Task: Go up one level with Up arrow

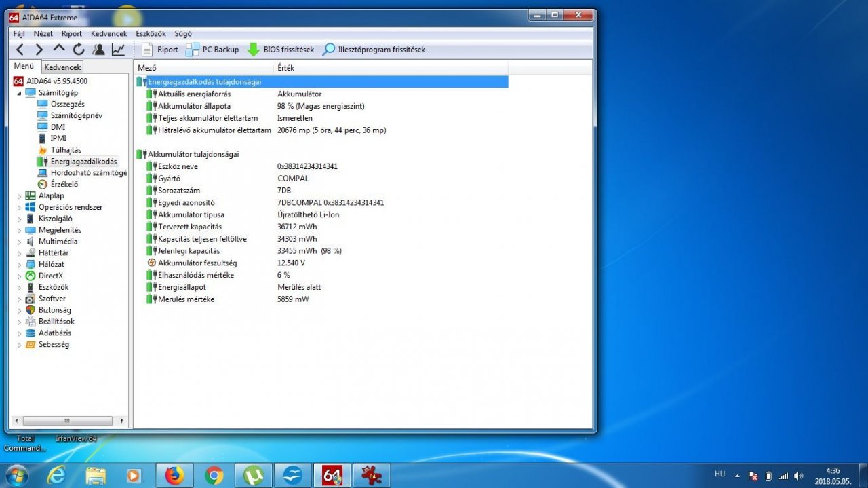Action: [59, 50]
